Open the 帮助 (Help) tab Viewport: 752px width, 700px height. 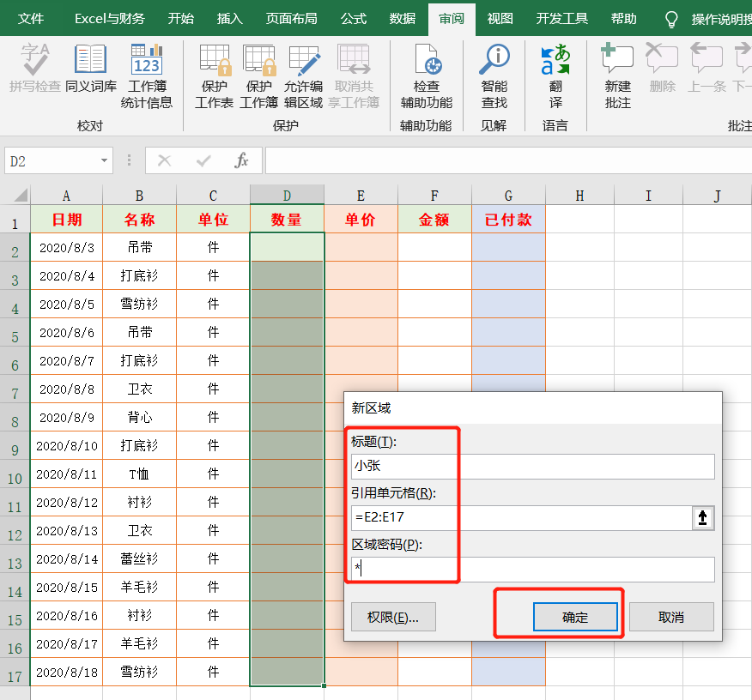pyautogui.click(x=624, y=19)
